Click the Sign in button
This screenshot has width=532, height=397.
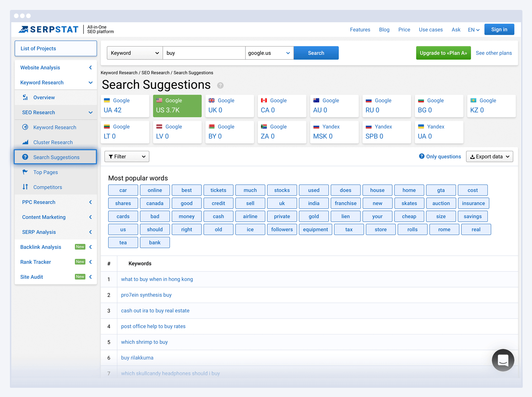coord(499,29)
